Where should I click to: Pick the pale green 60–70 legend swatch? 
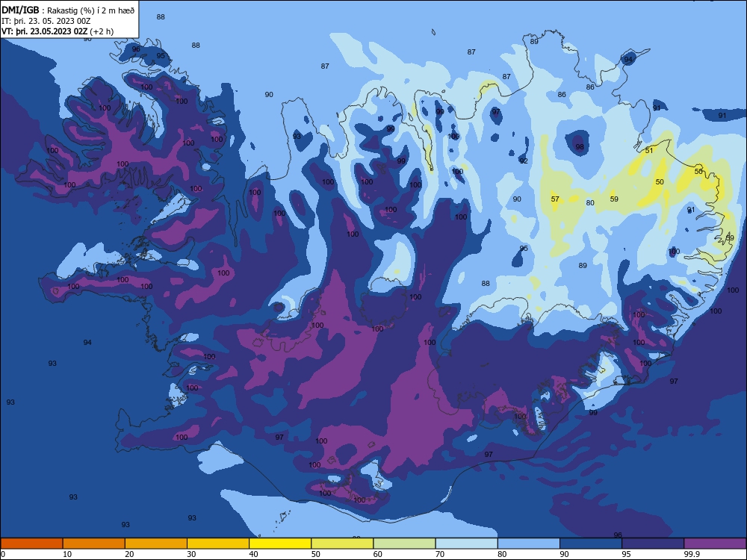point(404,544)
